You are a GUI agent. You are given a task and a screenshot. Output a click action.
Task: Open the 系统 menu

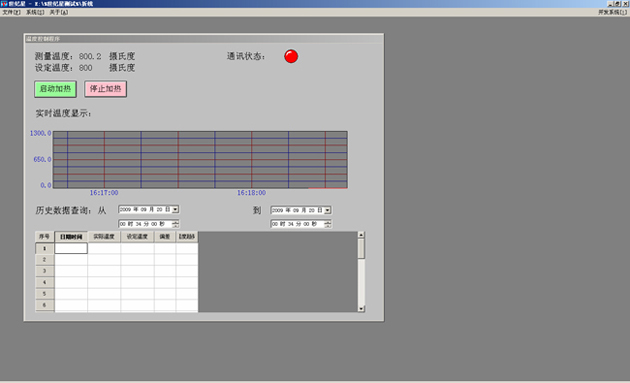(35, 12)
